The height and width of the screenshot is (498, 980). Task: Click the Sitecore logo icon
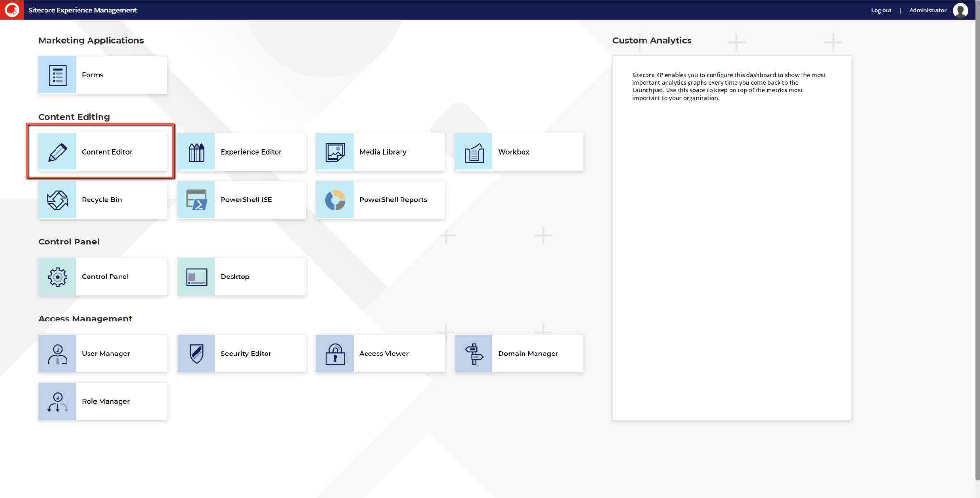click(x=11, y=10)
